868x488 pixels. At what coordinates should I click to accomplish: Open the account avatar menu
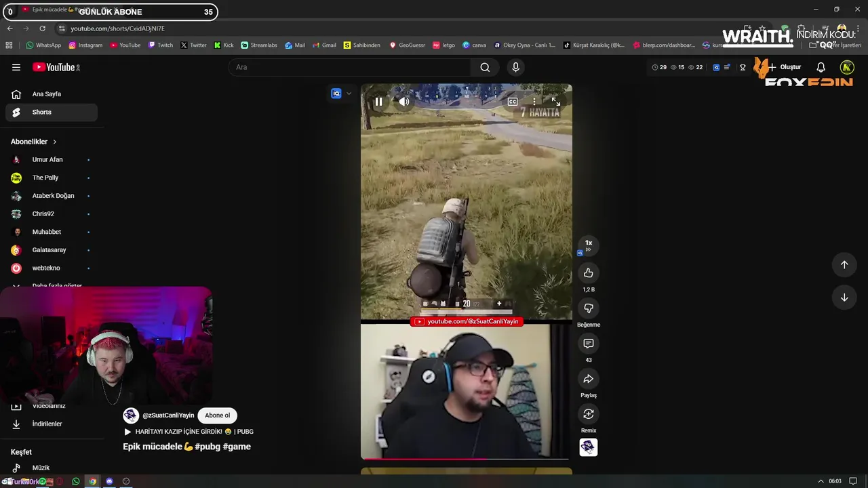click(x=846, y=67)
